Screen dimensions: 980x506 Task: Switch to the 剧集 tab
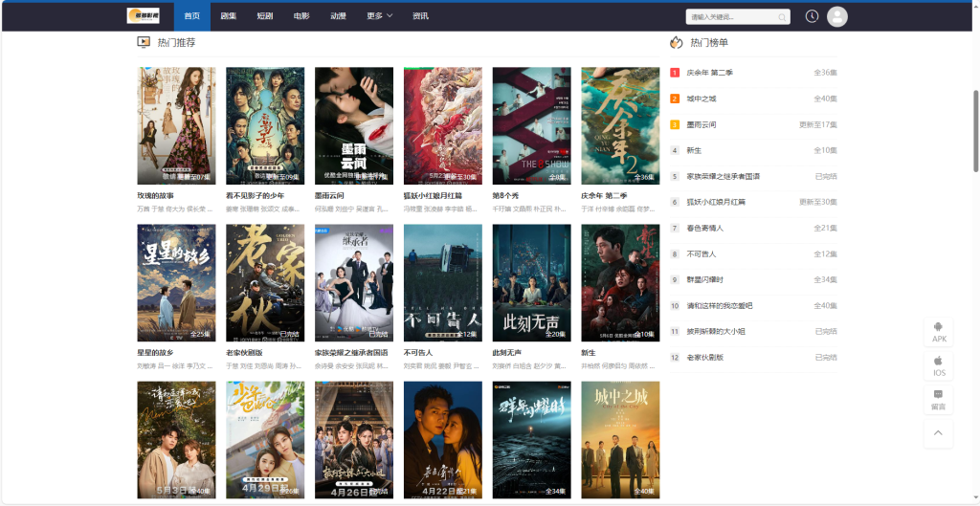[x=228, y=16]
